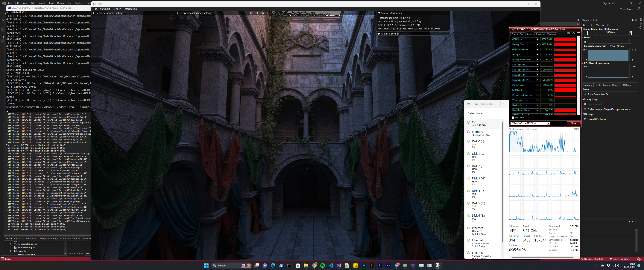The height and width of the screenshot is (270, 644).
Task: Open Task Manager hamburger navigation icon
Action: (469, 104)
